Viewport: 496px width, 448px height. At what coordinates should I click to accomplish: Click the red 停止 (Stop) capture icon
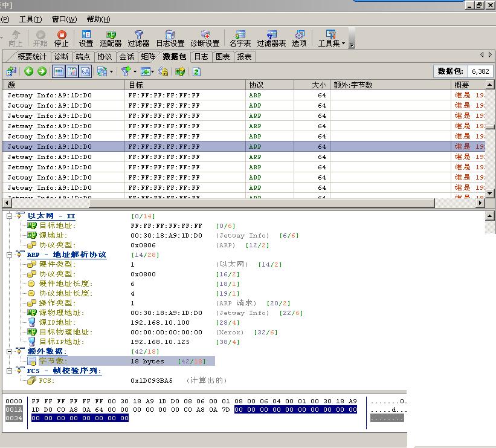coord(61,36)
